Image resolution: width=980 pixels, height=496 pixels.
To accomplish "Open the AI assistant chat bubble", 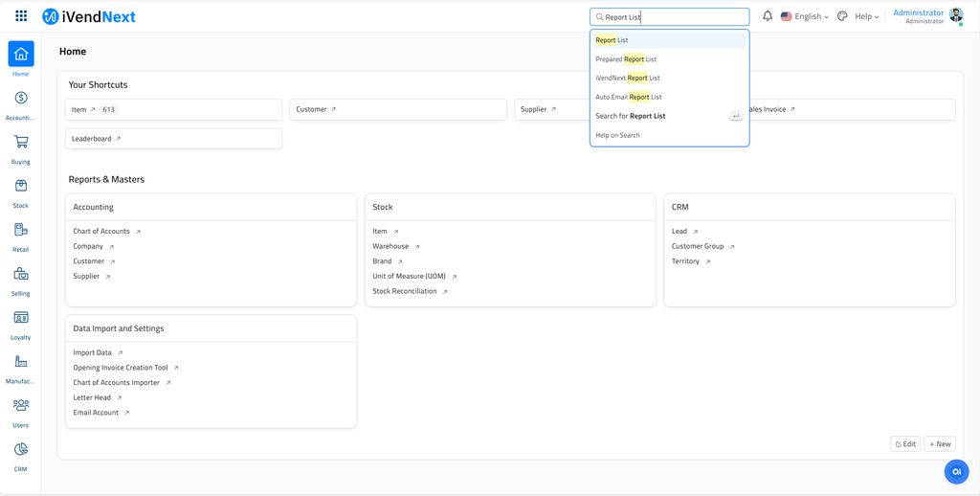I will (956, 472).
